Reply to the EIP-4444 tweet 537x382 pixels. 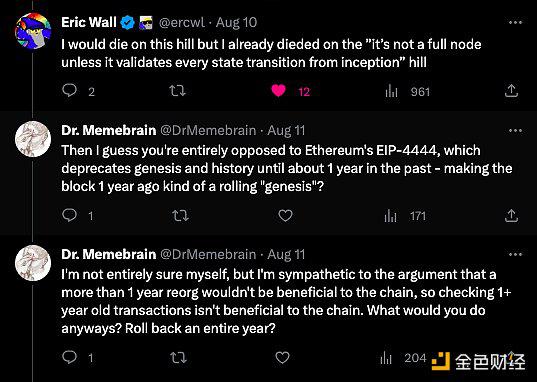[70, 215]
